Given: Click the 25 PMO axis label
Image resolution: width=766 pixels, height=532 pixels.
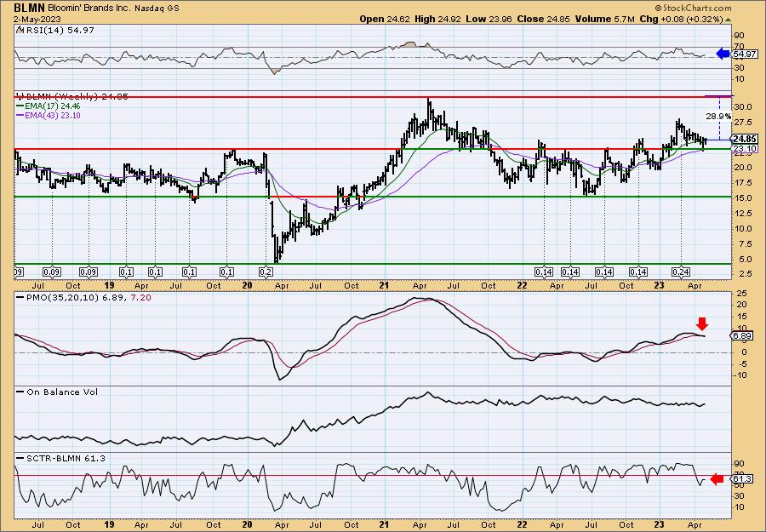Looking at the screenshot, I should tap(742, 293).
